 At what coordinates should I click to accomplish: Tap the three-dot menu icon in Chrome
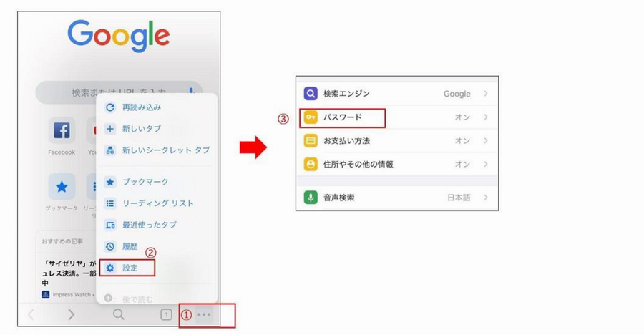coord(204,315)
